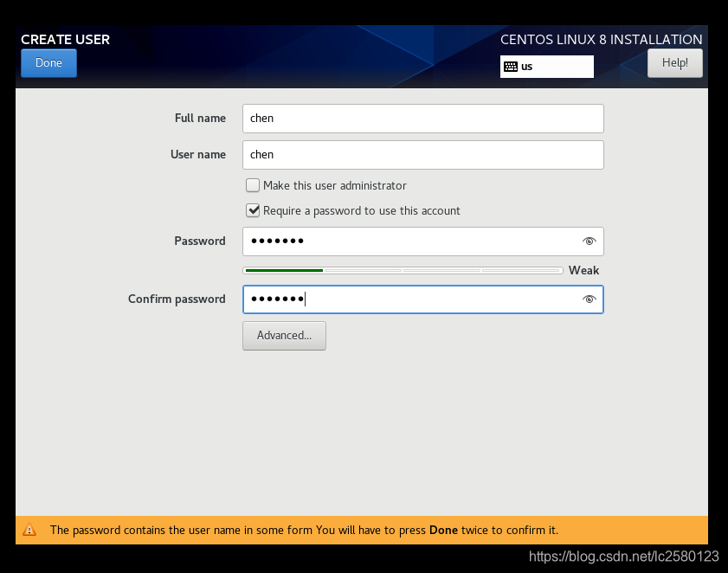
Task: Show confirm password using its eye icon
Action: tap(589, 299)
